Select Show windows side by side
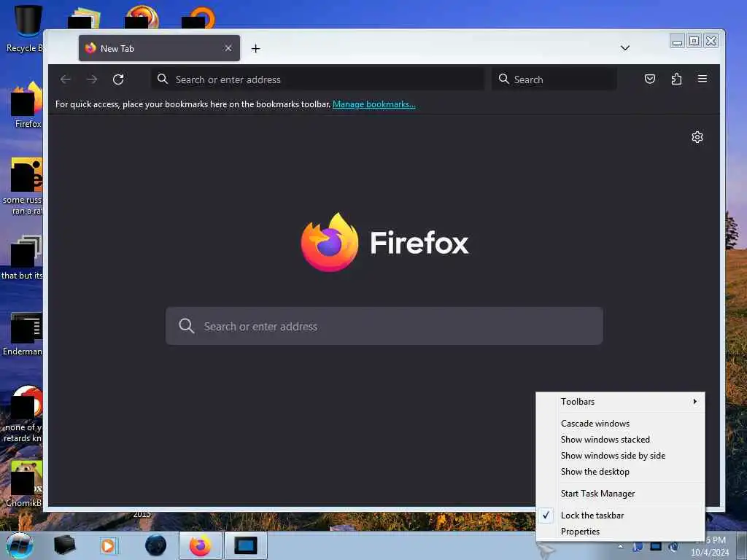 [620, 456]
